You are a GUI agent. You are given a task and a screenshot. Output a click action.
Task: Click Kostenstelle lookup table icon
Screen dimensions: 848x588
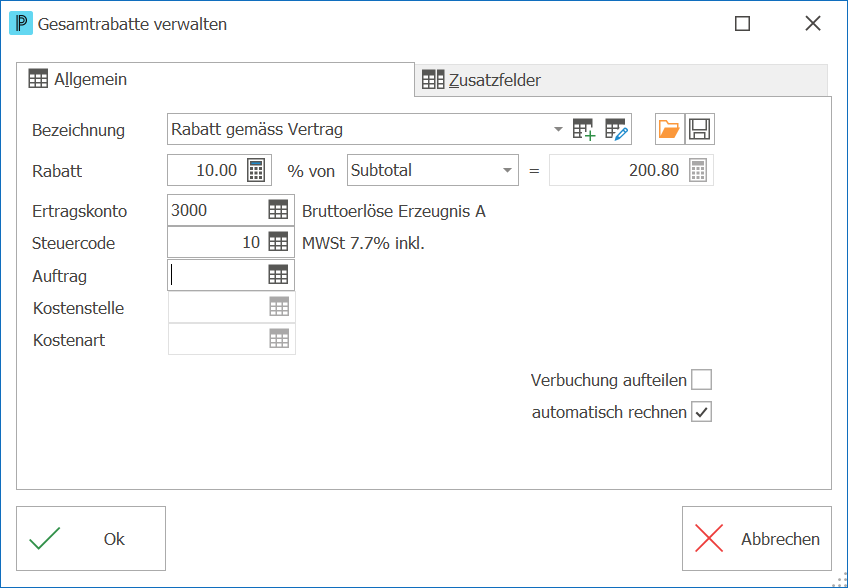[279, 307]
